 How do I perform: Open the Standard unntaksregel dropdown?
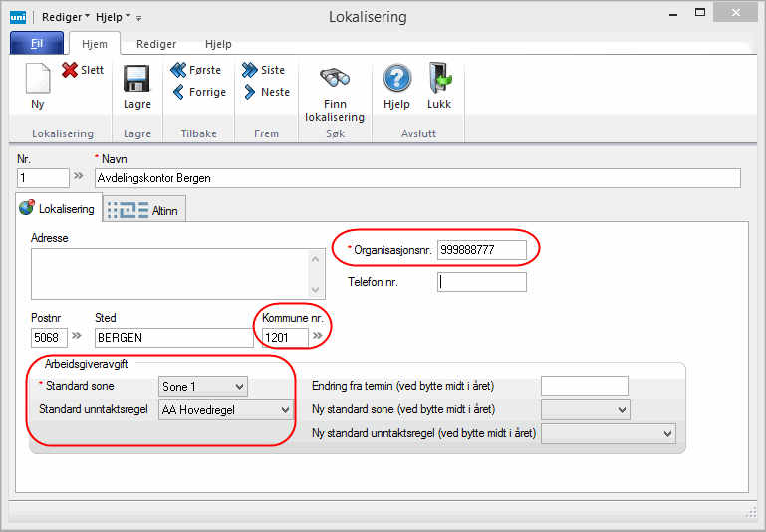(x=285, y=409)
